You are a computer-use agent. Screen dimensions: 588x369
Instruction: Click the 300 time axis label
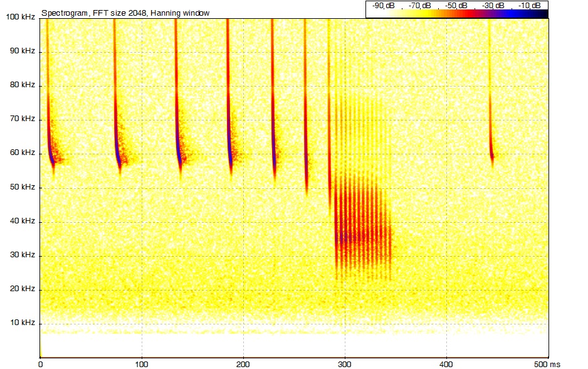click(x=345, y=364)
